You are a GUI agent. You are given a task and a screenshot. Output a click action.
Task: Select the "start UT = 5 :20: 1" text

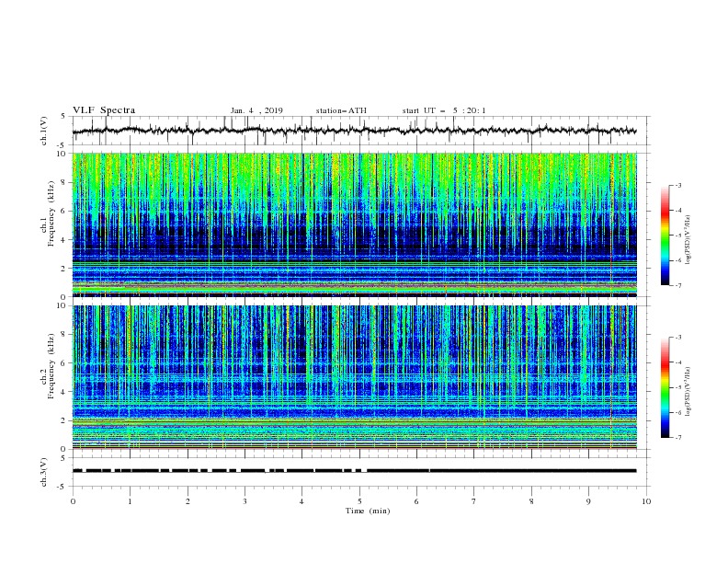point(444,110)
